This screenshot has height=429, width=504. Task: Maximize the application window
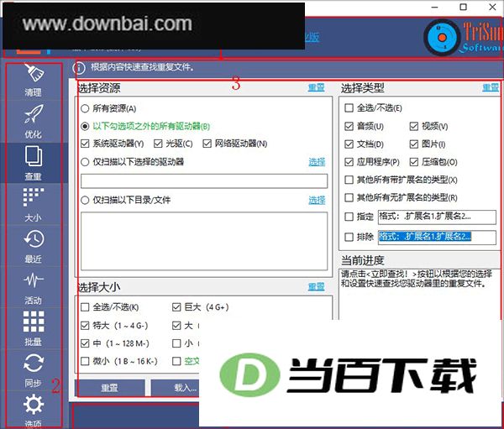pyautogui.click(x=463, y=7)
